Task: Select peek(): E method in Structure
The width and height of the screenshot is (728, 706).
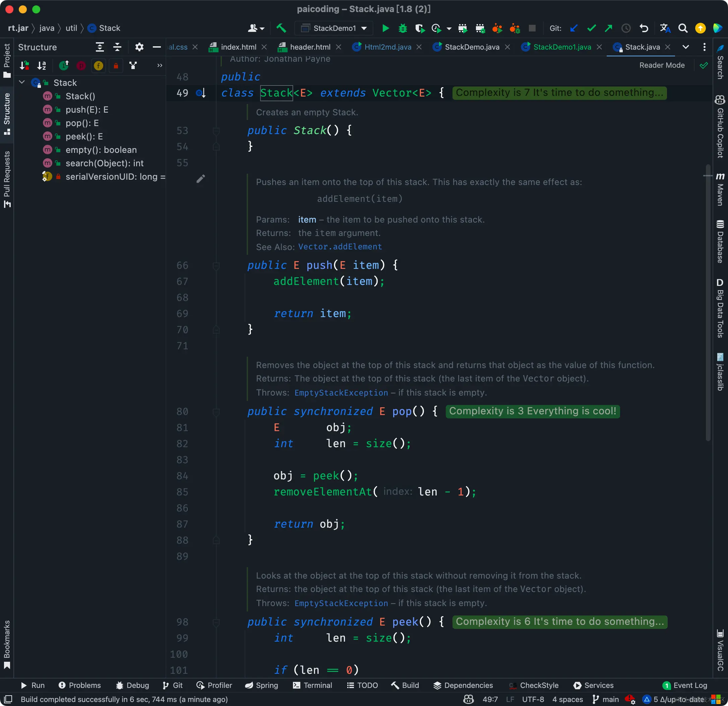Action: (84, 136)
